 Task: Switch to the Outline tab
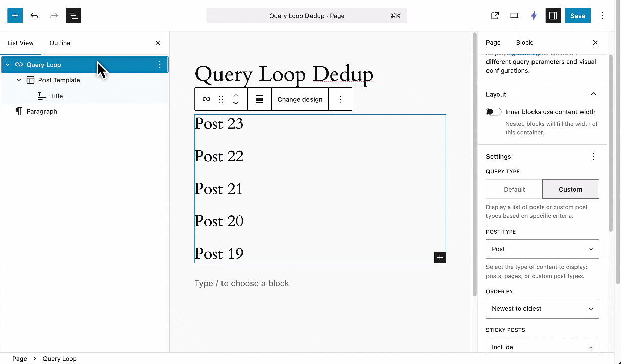60,43
